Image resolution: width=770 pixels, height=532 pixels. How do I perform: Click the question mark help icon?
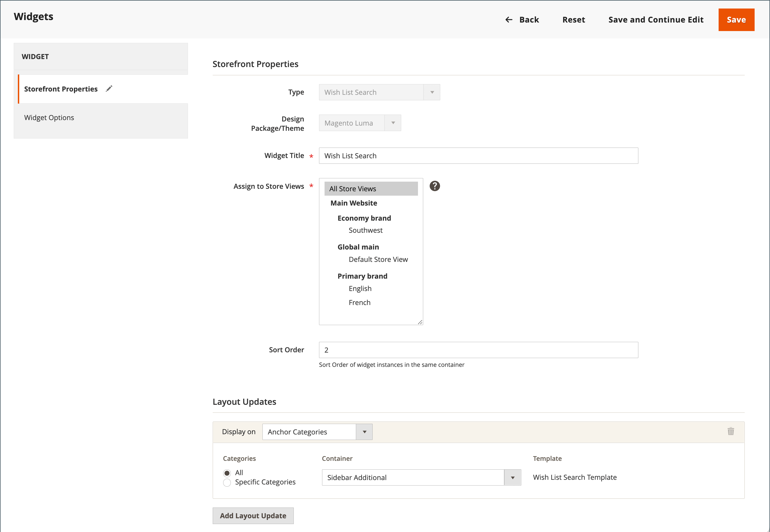(435, 186)
